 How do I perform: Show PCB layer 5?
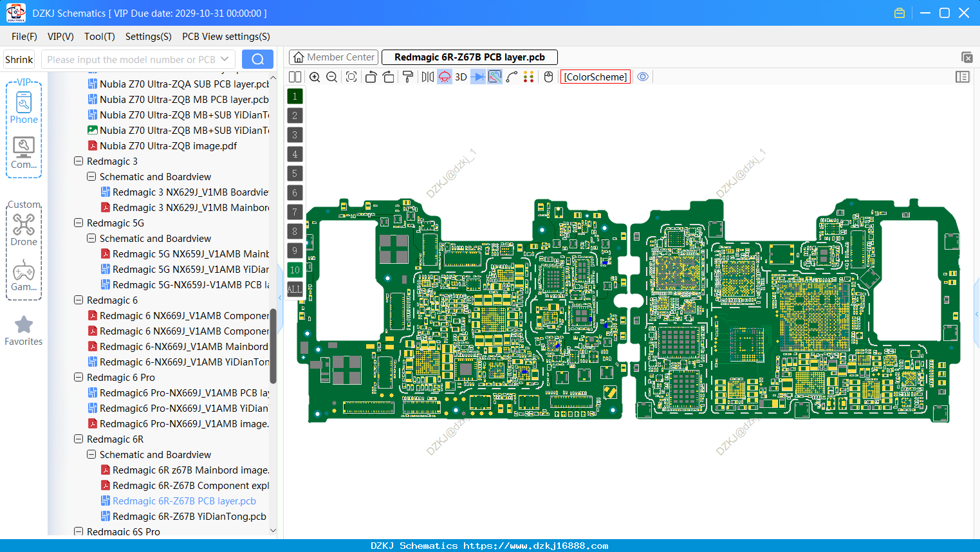point(295,174)
